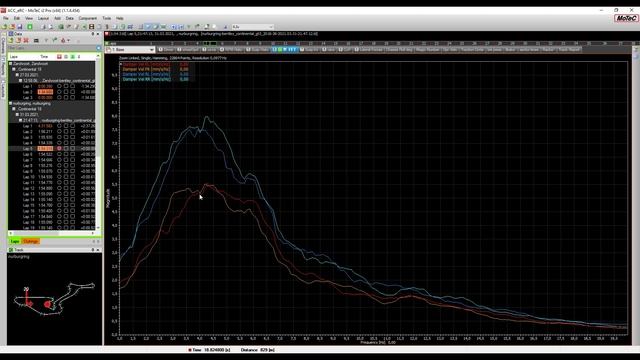
Task: Click the green overlay header icon in laps list
Action: tap(73, 57)
